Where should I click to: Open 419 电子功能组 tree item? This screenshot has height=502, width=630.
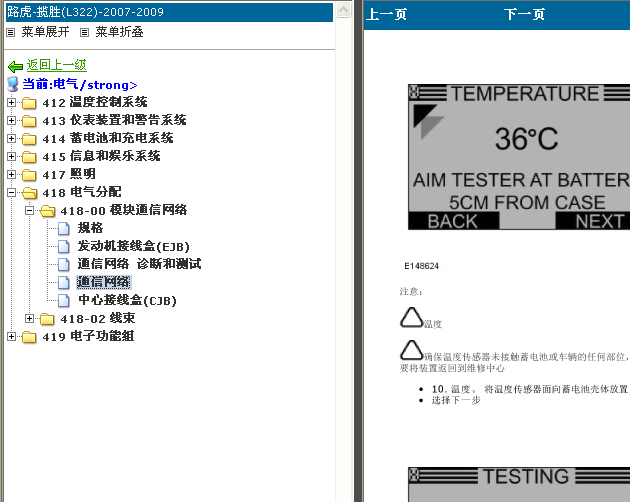click(88, 336)
